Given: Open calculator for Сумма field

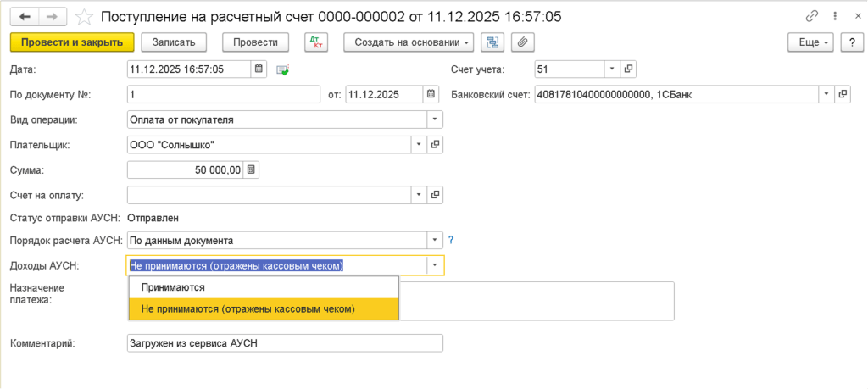Looking at the screenshot, I should 252,170.
